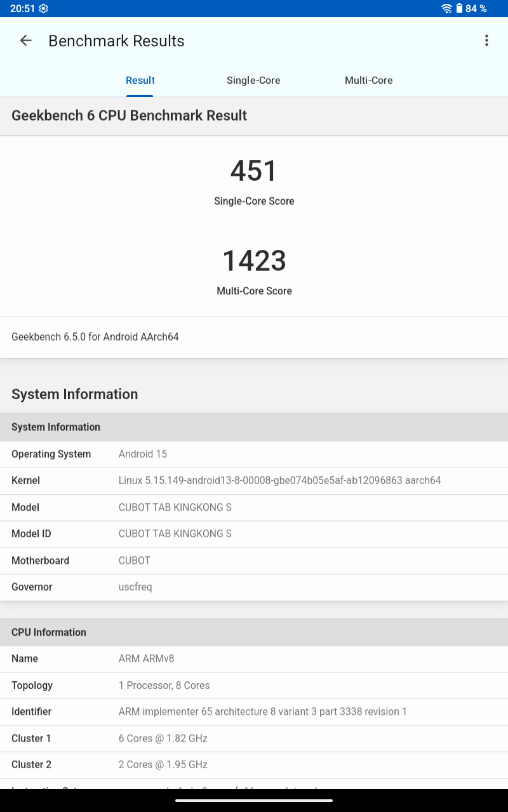Tap the Governor label
Viewport: 508px width, 812px height.
pyautogui.click(x=32, y=587)
